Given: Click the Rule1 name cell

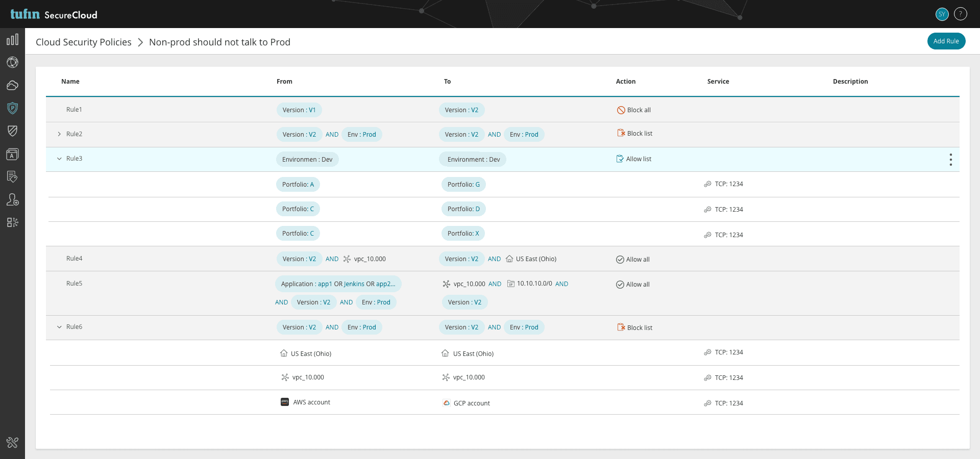Looking at the screenshot, I should (x=74, y=110).
